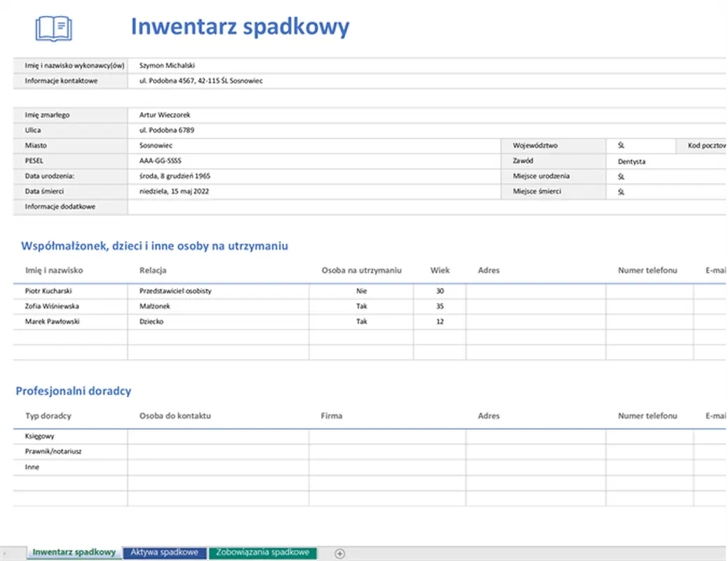Screen dimensions: 728x561
Task: Select the 'Prawnik/notariusz' advisor row
Action: 70,452
